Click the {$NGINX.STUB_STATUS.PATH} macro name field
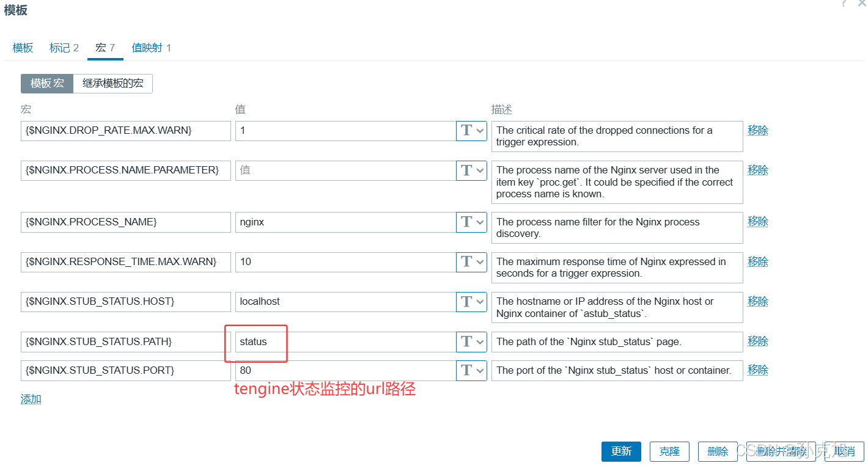This screenshot has width=868, height=466. coord(126,341)
